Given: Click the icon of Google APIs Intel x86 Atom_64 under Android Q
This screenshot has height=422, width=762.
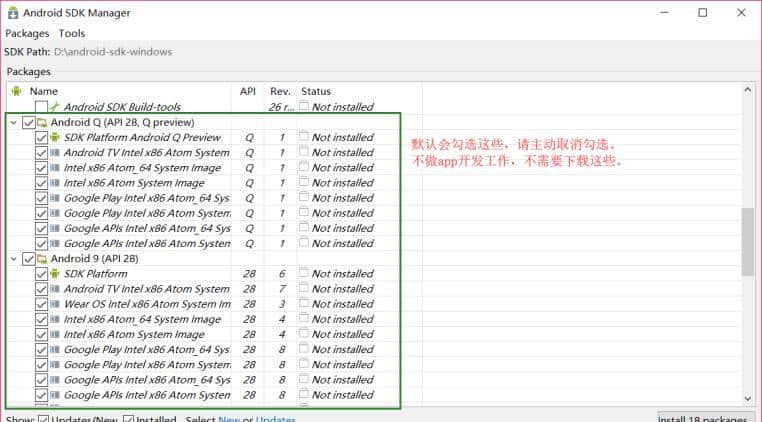Looking at the screenshot, I should coord(54,228).
